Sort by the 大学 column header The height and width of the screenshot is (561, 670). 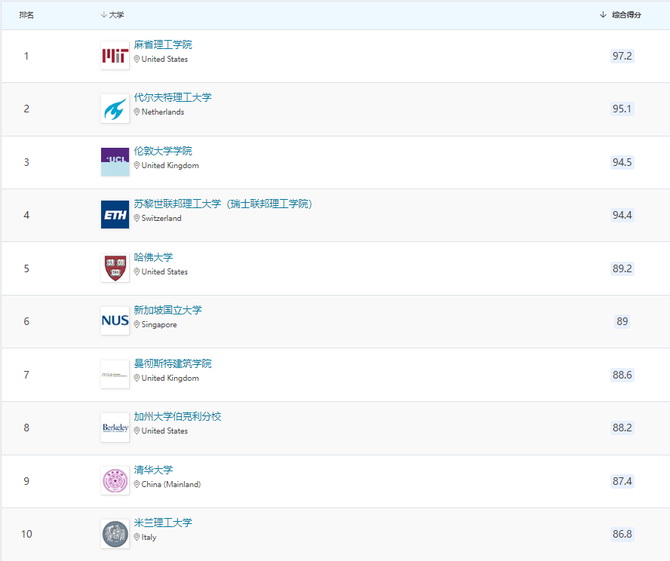[x=112, y=15]
